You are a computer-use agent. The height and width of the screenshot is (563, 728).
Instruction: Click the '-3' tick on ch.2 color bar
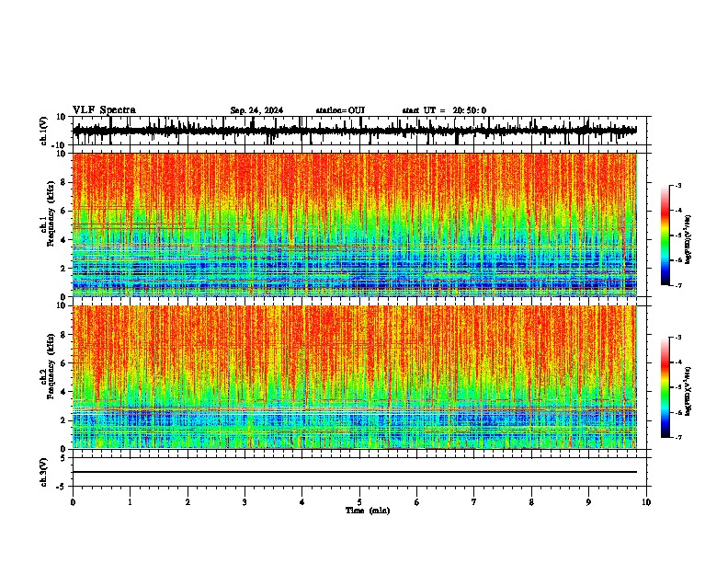pyautogui.click(x=677, y=338)
